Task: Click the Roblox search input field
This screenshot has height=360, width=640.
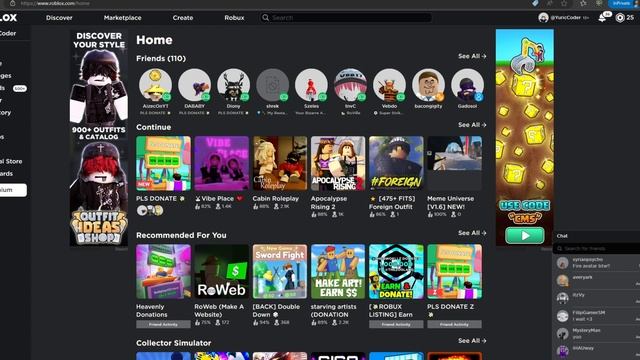Action: tap(345, 18)
